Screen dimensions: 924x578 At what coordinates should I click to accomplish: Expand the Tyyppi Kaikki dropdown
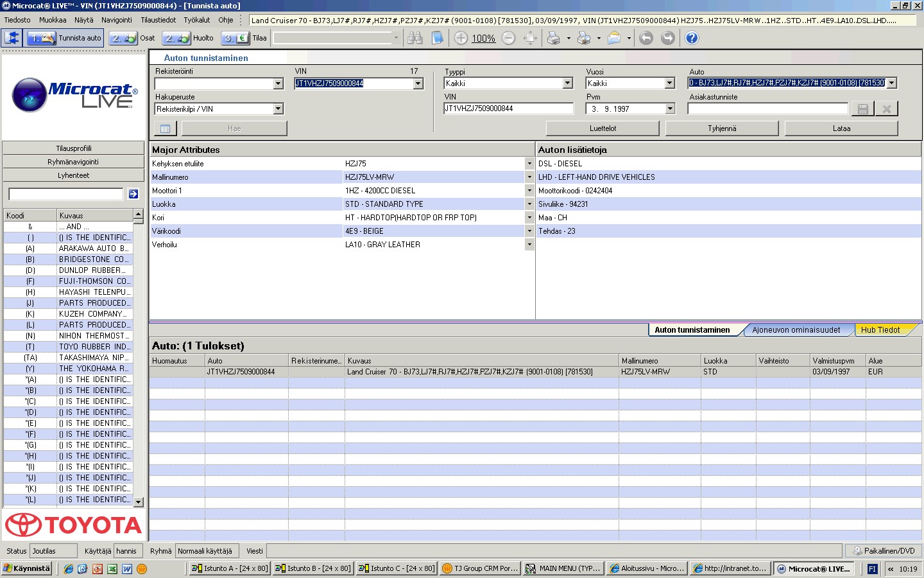pyautogui.click(x=567, y=83)
